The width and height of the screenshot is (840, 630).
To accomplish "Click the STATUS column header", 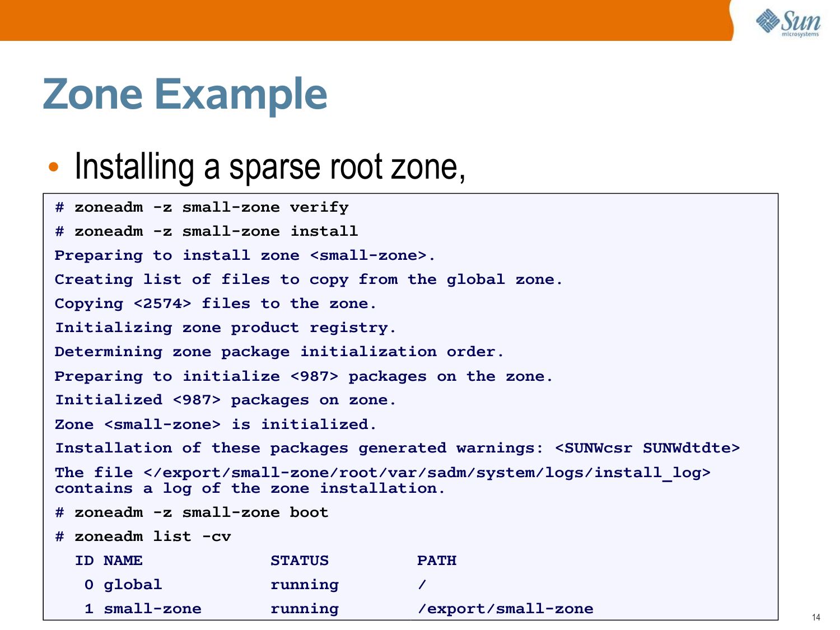I will [x=300, y=561].
